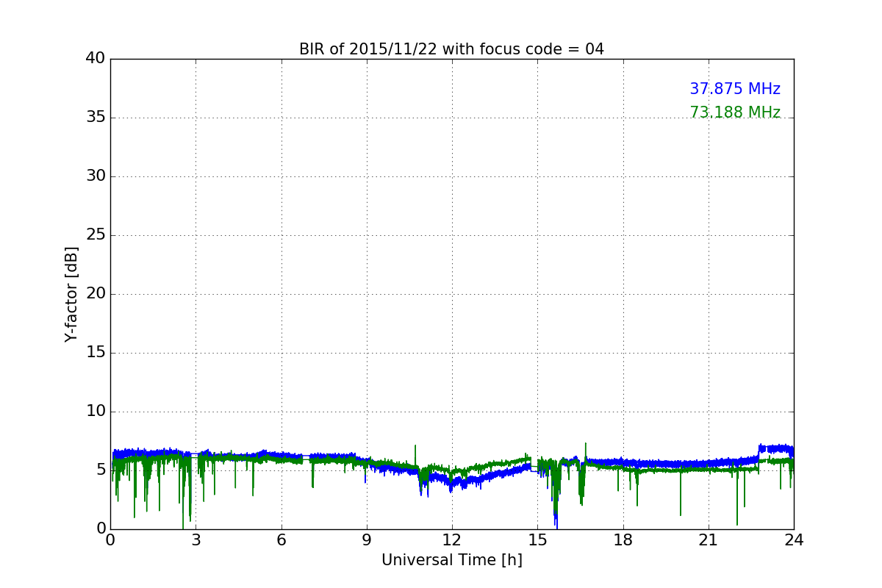Click the 'Universal Time [h]' axis label
This screenshot has height=588, width=882.
(452, 560)
